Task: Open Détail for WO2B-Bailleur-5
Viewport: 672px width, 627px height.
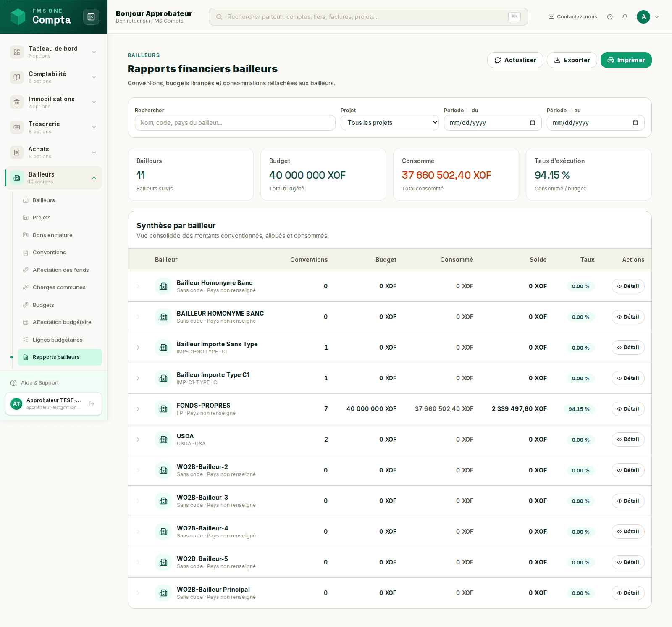Action: coord(628,562)
